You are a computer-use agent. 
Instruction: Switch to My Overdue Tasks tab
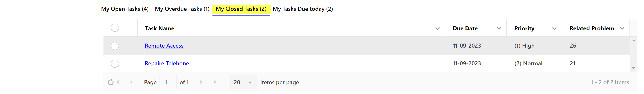pos(182,9)
